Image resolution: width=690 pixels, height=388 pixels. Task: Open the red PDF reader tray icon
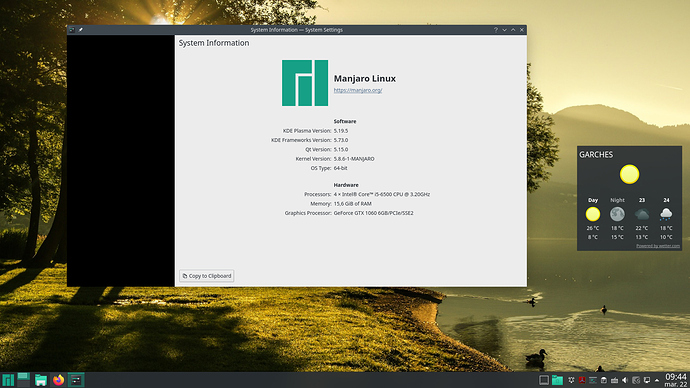[582, 380]
